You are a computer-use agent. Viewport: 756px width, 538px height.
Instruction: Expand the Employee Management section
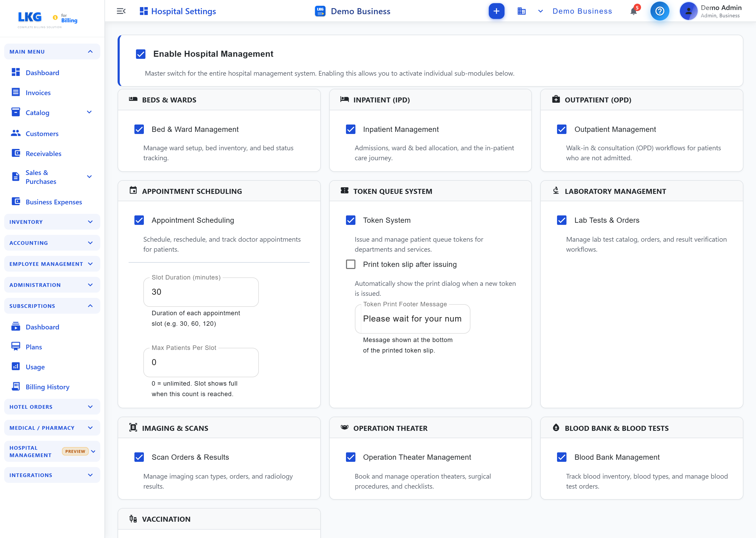point(52,264)
